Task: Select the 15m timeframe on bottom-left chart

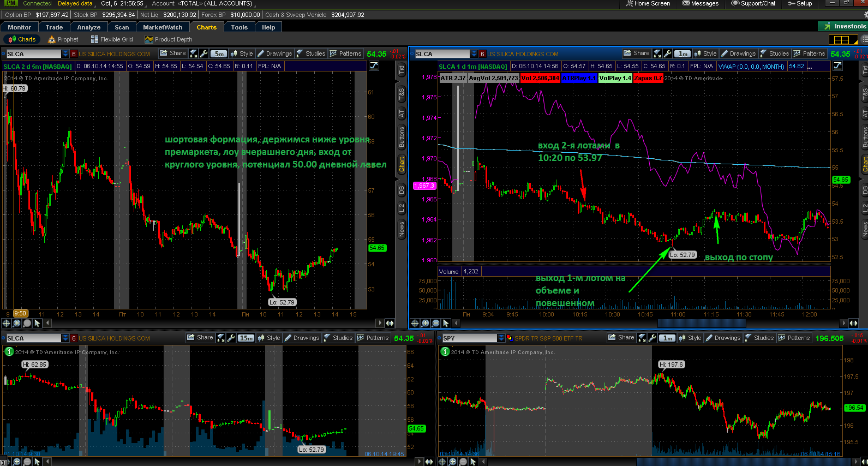Action: [246, 338]
